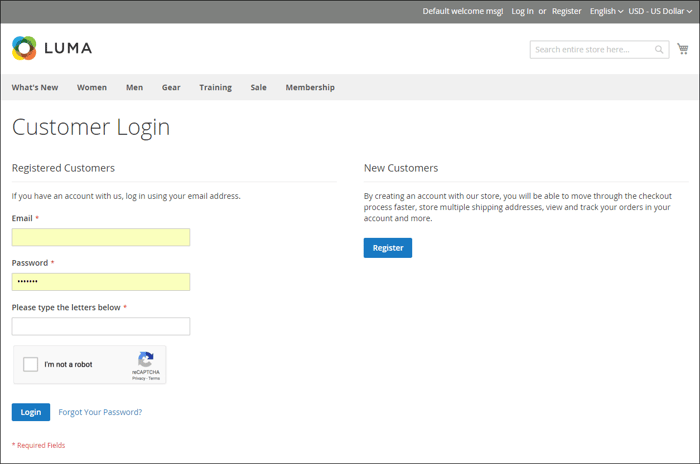The image size is (700, 464).
Task: Check the I'm not a robot box
Action: 31,364
